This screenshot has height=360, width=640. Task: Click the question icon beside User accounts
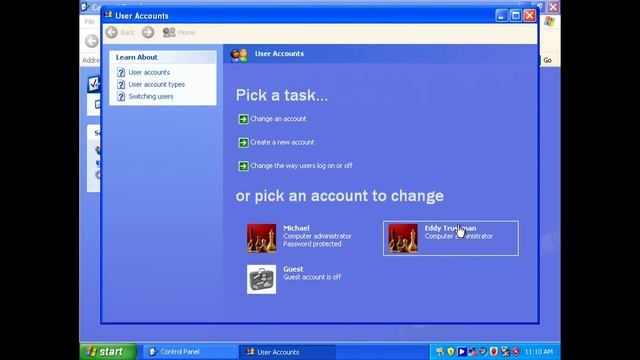coord(121,72)
